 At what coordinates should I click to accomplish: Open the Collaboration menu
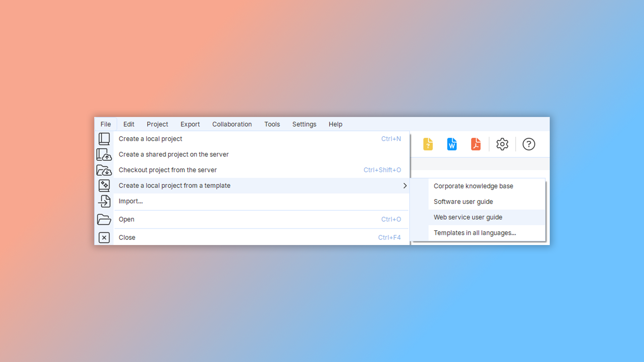coord(232,124)
